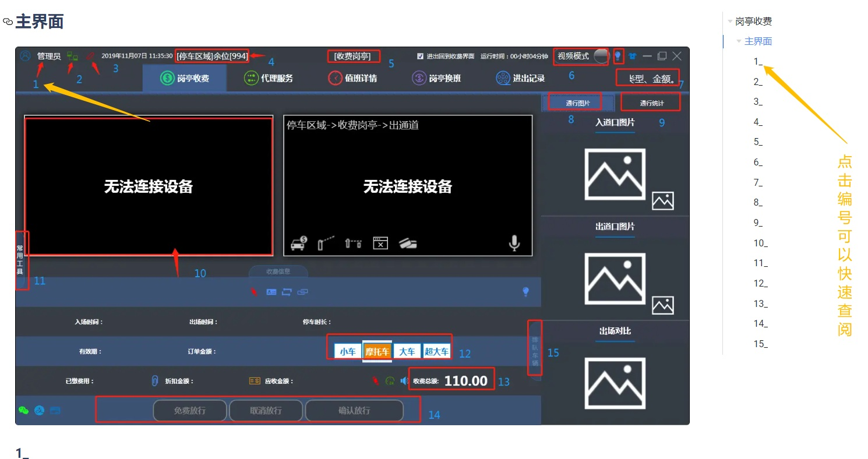Click the close-window icon in exit video

(x=380, y=243)
